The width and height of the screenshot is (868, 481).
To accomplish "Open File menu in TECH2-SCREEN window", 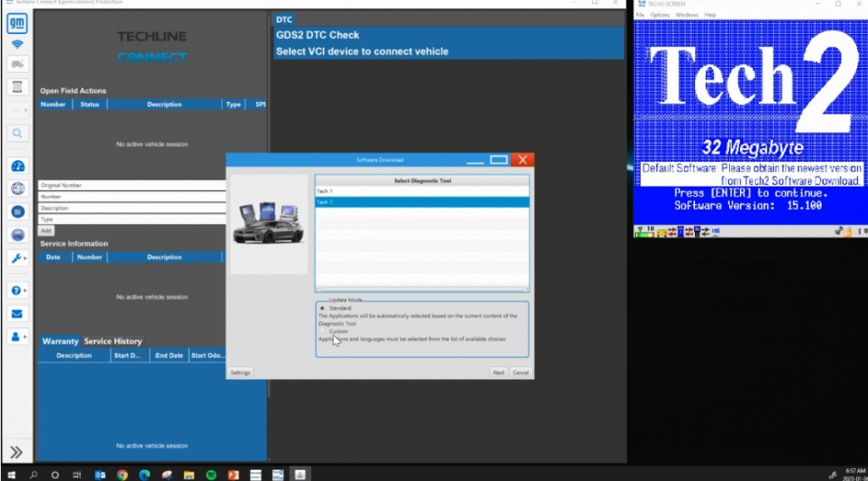I will 640,15.
